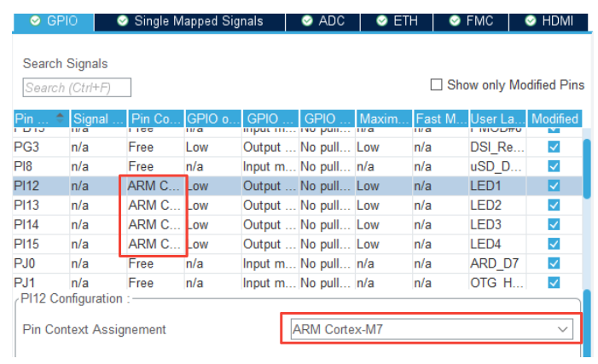Click the green check icon on HDMI tab

(531, 20)
